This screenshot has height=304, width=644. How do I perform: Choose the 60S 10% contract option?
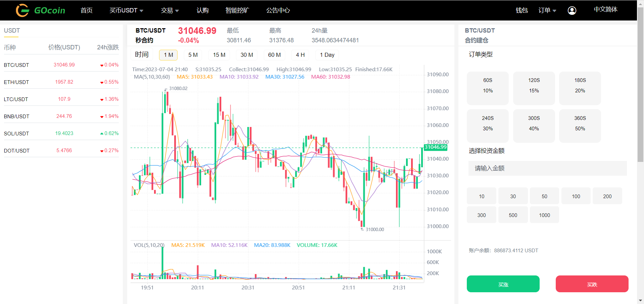click(488, 88)
